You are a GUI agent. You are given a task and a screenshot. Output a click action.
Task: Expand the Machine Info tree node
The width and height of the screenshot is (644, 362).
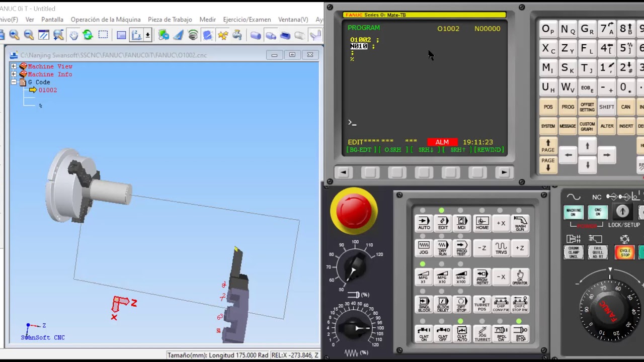[14, 74]
